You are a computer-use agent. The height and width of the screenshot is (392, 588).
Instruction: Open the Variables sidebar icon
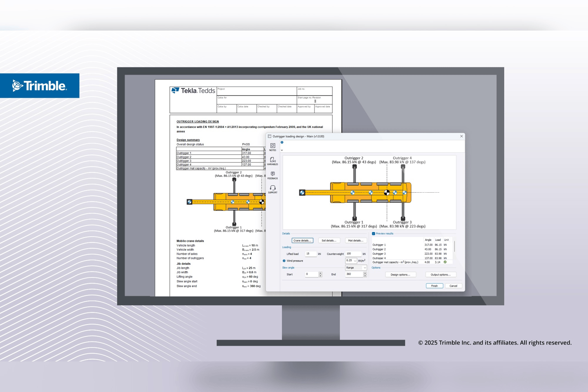pos(272,160)
